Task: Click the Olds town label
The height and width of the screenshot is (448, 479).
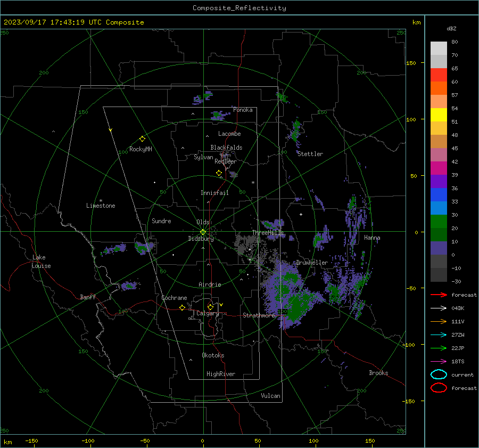Action: pyautogui.click(x=203, y=222)
